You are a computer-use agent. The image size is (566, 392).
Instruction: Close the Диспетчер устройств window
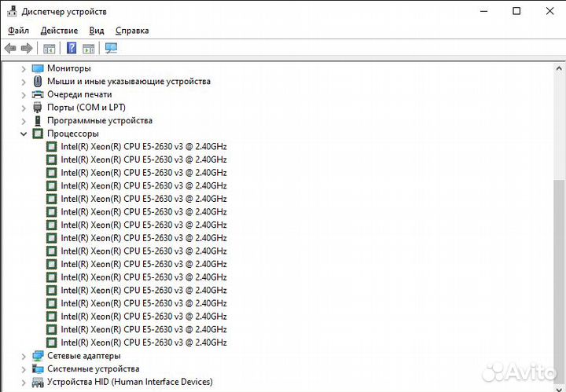pyautogui.click(x=549, y=11)
